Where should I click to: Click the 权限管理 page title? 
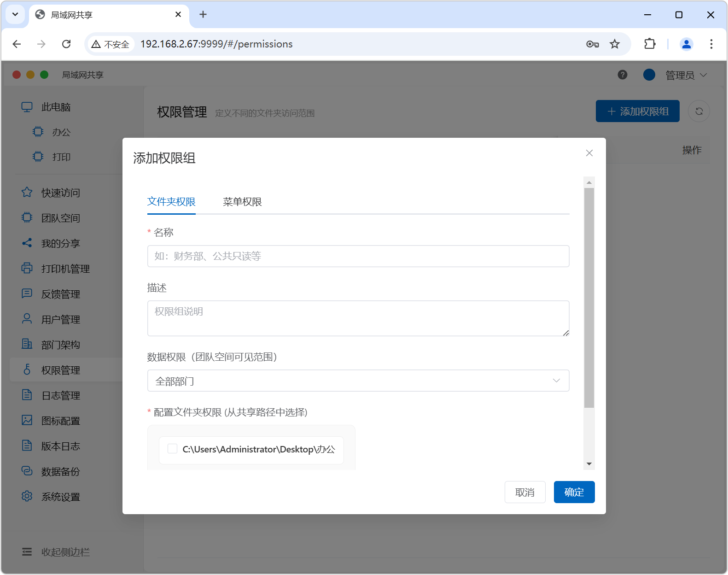point(182,112)
